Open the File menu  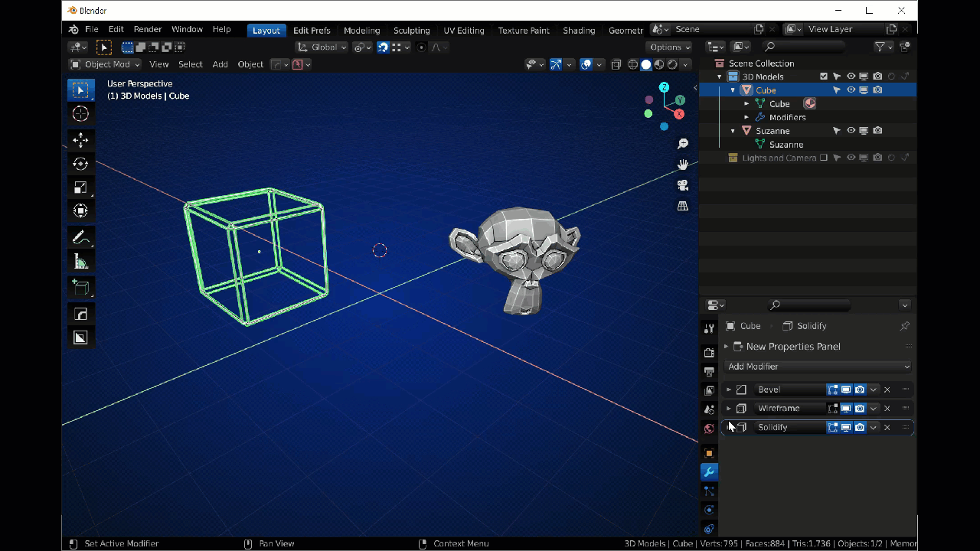point(92,30)
